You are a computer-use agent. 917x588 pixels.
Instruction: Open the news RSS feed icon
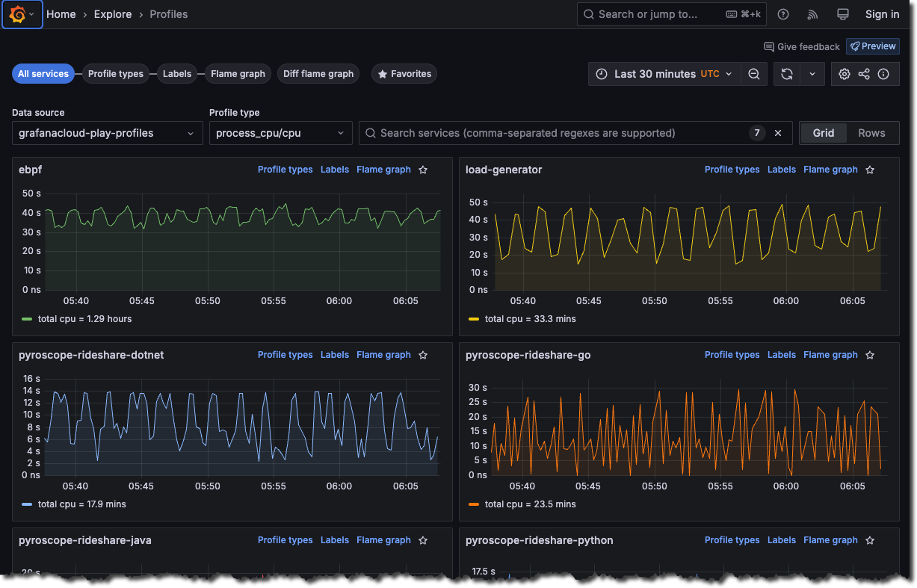pos(813,14)
